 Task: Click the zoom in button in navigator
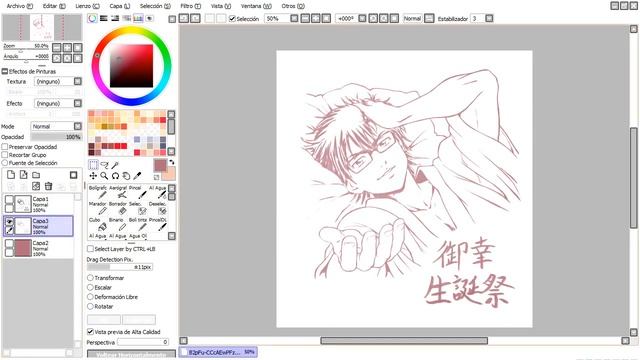(x=67, y=47)
